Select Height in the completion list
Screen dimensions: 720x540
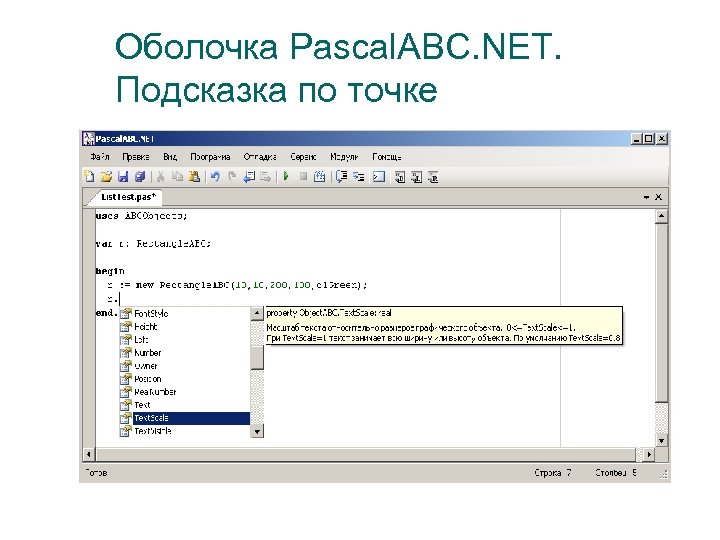click(x=185, y=326)
